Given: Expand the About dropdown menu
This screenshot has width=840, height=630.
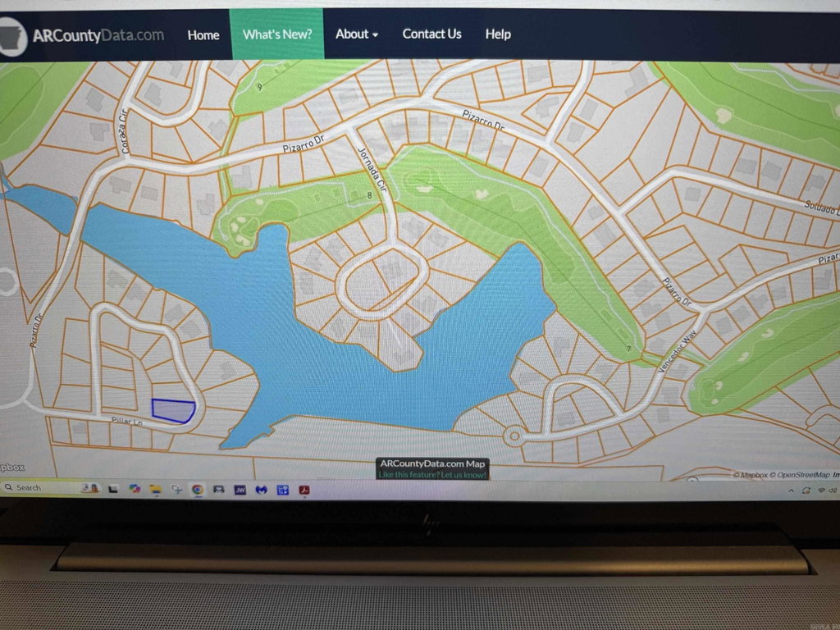Looking at the screenshot, I should coord(357,34).
